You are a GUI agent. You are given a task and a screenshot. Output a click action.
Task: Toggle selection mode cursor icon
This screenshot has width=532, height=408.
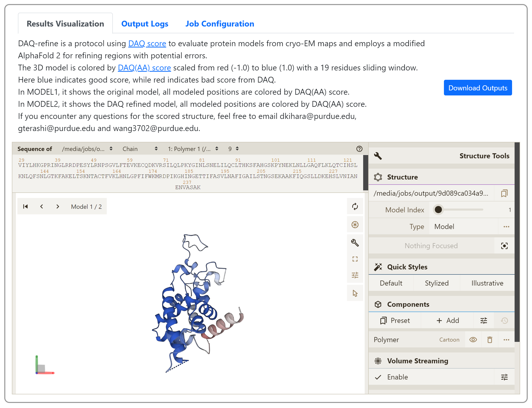click(x=355, y=293)
